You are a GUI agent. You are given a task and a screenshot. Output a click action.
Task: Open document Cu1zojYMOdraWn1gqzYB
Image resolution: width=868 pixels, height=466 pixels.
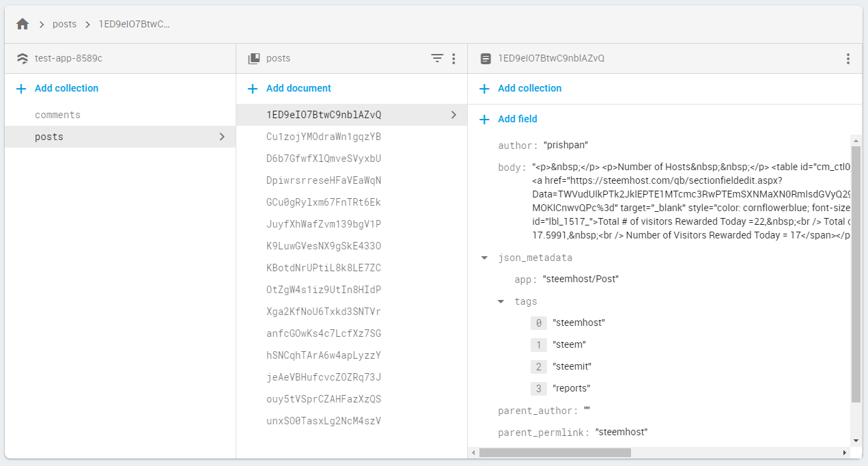click(324, 137)
